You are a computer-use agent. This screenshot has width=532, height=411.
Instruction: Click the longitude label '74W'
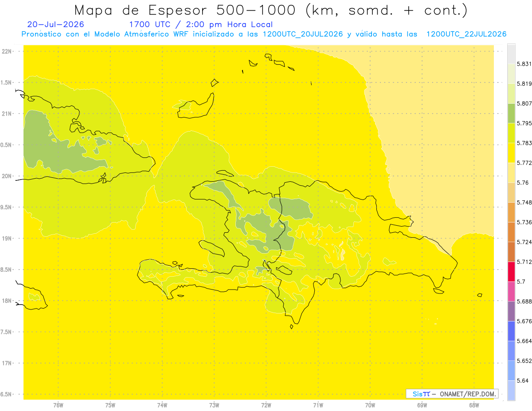[x=162, y=405]
